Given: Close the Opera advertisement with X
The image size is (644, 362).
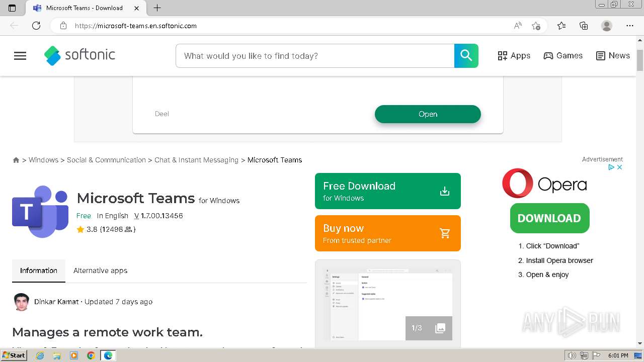Looking at the screenshot, I should click(620, 167).
